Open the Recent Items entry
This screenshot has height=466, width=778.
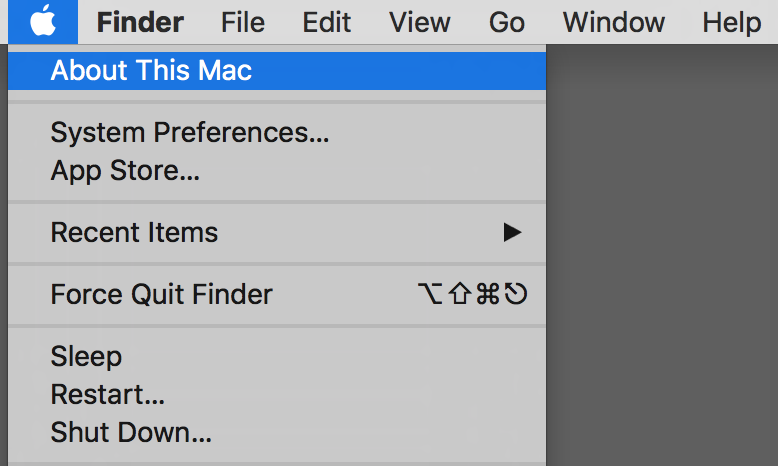277,232
